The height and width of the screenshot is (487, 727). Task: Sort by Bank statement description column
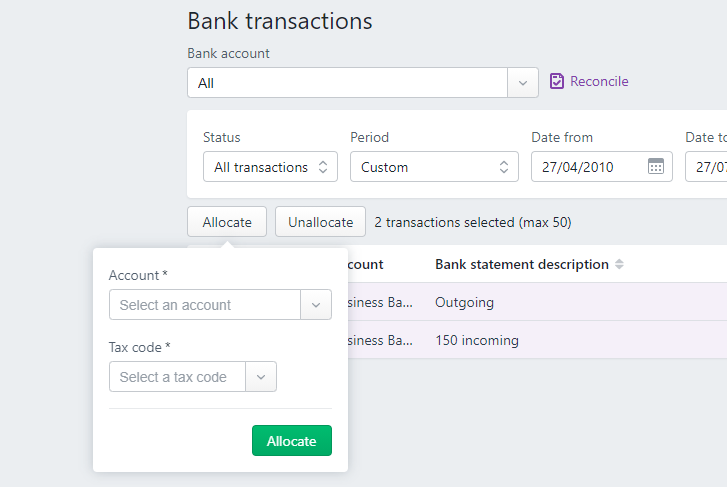pos(619,265)
